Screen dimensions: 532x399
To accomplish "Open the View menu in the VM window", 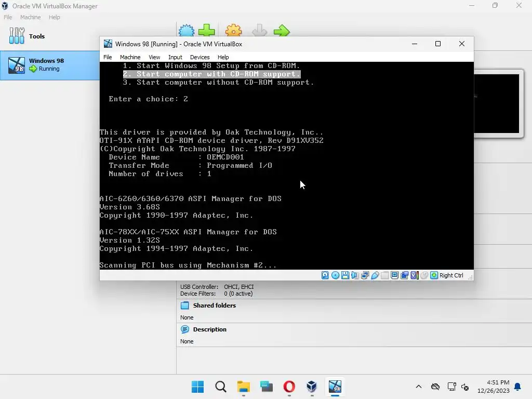I will click(154, 57).
